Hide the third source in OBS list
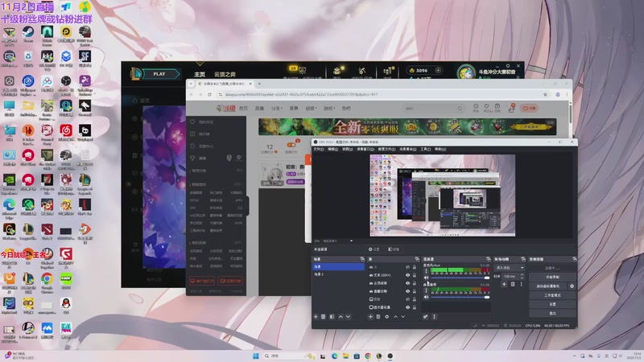The height and width of the screenshot is (362, 644). (407, 283)
